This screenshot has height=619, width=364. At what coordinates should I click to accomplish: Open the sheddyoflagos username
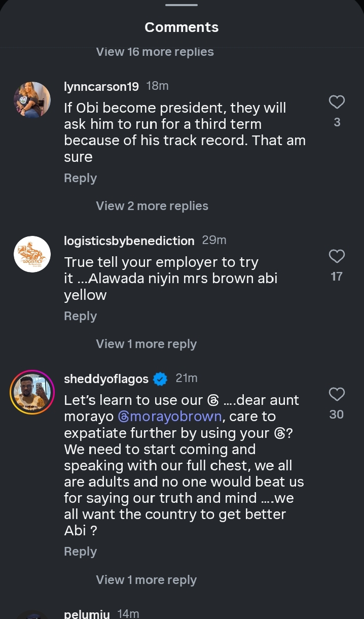[106, 379]
